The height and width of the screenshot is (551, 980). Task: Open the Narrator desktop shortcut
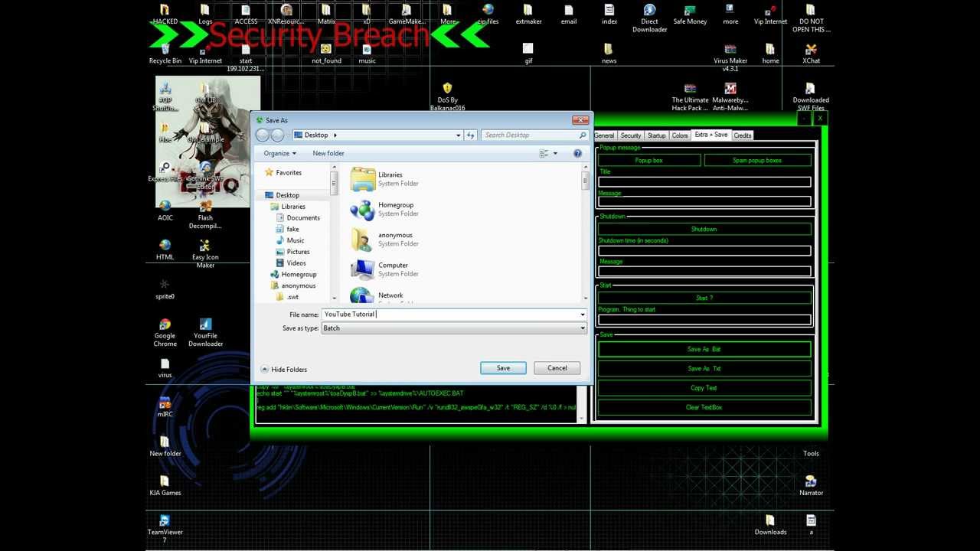(811, 485)
